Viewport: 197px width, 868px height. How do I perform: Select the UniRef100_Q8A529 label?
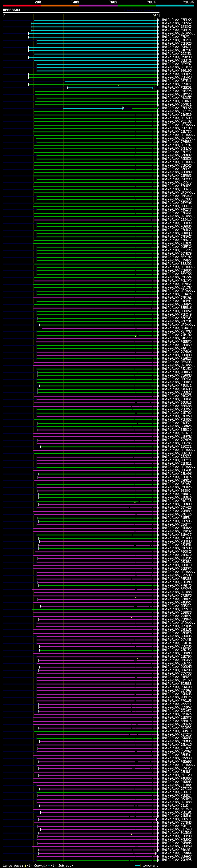pyautogui.click(x=176, y=115)
